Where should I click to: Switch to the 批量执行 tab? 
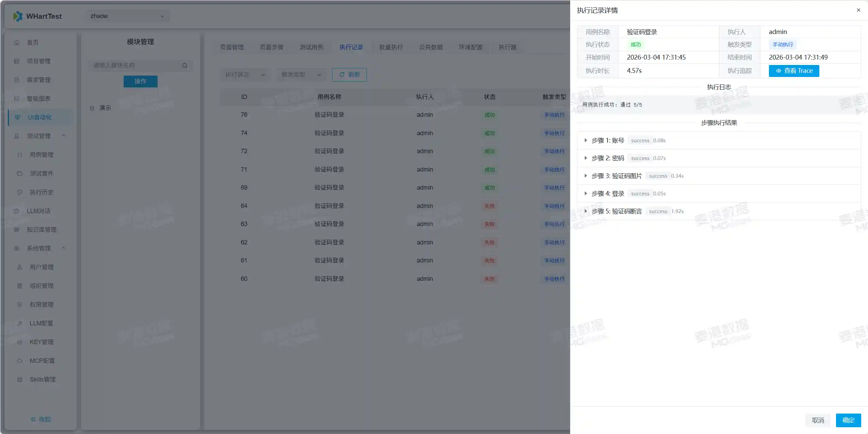[x=391, y=47]
